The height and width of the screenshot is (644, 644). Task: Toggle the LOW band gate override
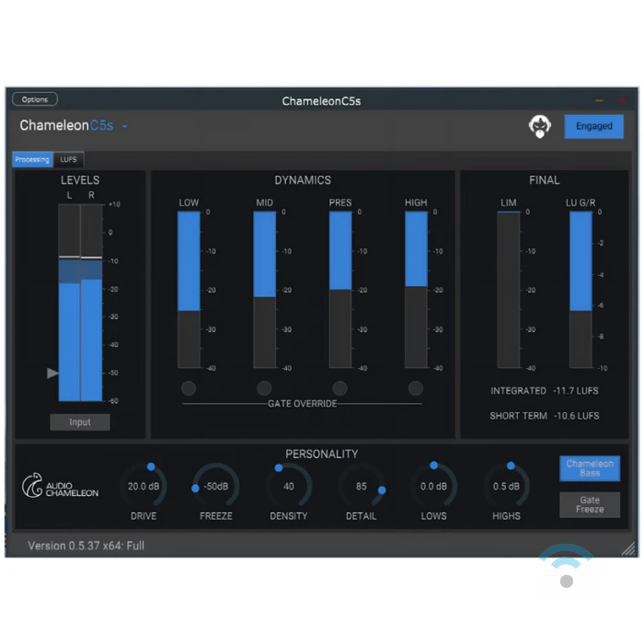click(x=189, y=388)
